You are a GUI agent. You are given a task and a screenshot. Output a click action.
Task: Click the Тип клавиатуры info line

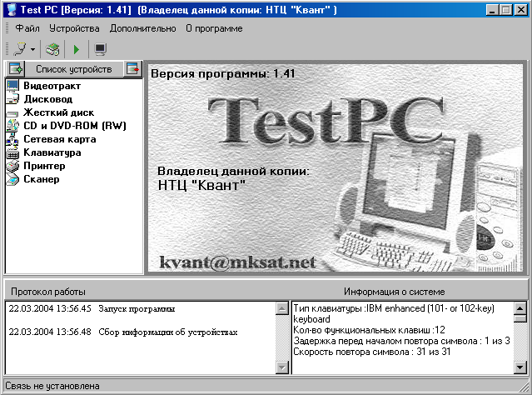(394, 314)
